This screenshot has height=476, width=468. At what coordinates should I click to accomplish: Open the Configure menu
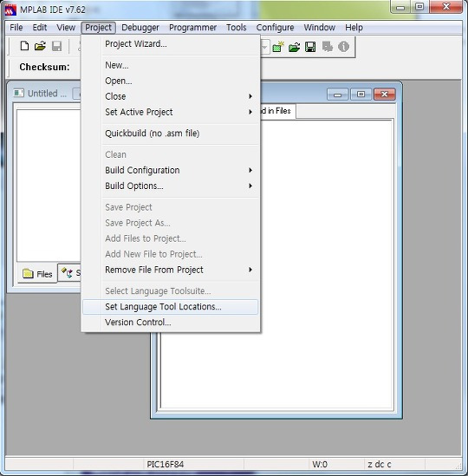pos(275,28)
